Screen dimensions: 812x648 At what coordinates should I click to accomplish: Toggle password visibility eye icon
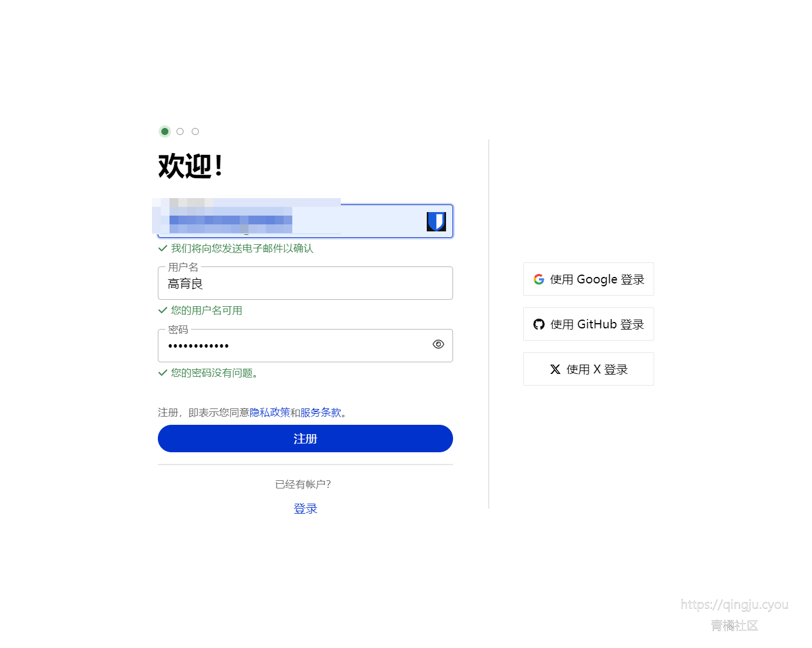pos(438,344)
